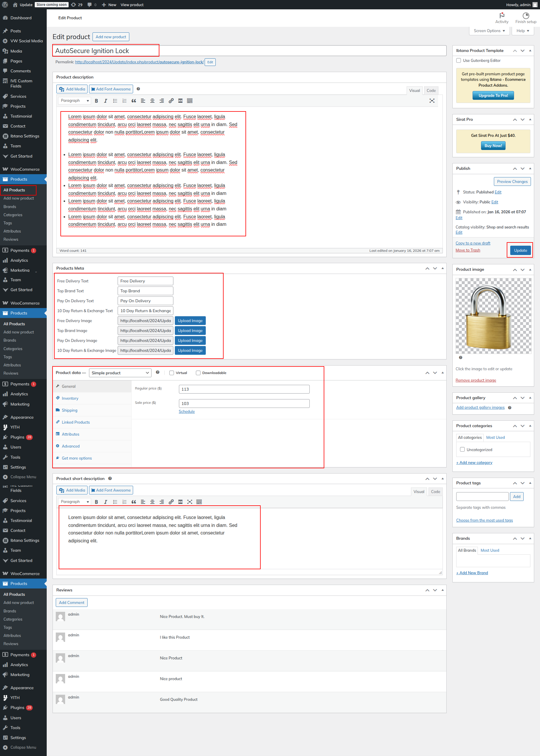This screenshot has height=756, width=540.
Task: Tick the Uncategorized category checkbox
Action: point(462,449)
